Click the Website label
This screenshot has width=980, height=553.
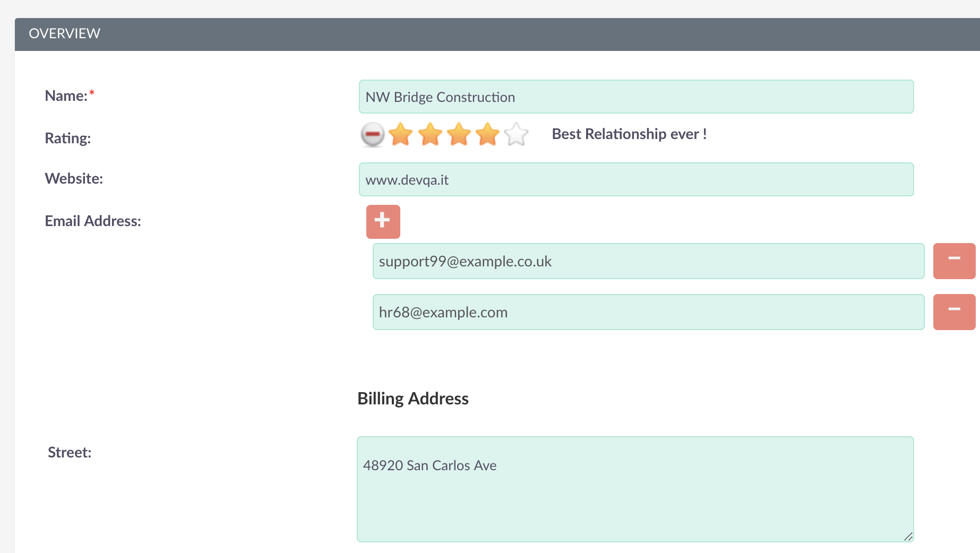click(x=74, y=178)
